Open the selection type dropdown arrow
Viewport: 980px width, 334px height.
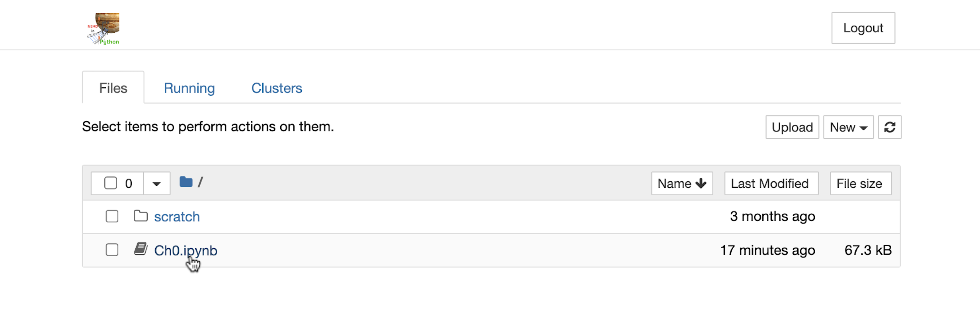pyautogui.click(x=156, y=184)
